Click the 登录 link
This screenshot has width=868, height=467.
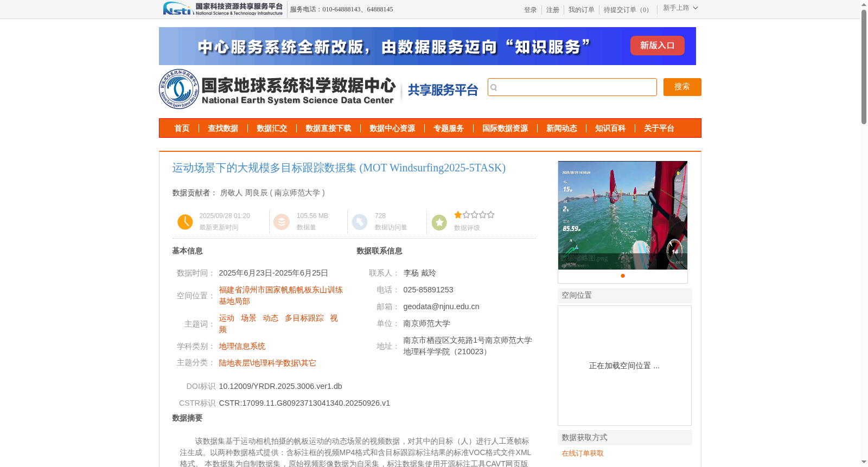pos(530,10)
